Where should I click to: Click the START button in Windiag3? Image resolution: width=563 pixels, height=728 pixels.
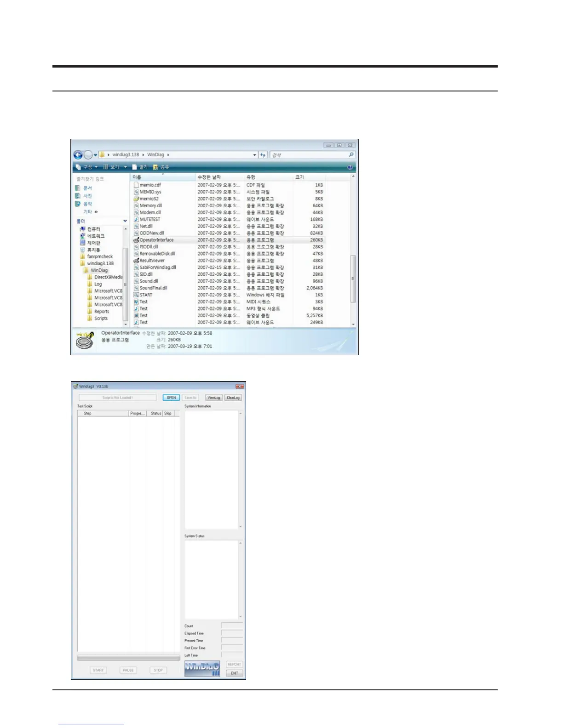[x=98, y=670]
